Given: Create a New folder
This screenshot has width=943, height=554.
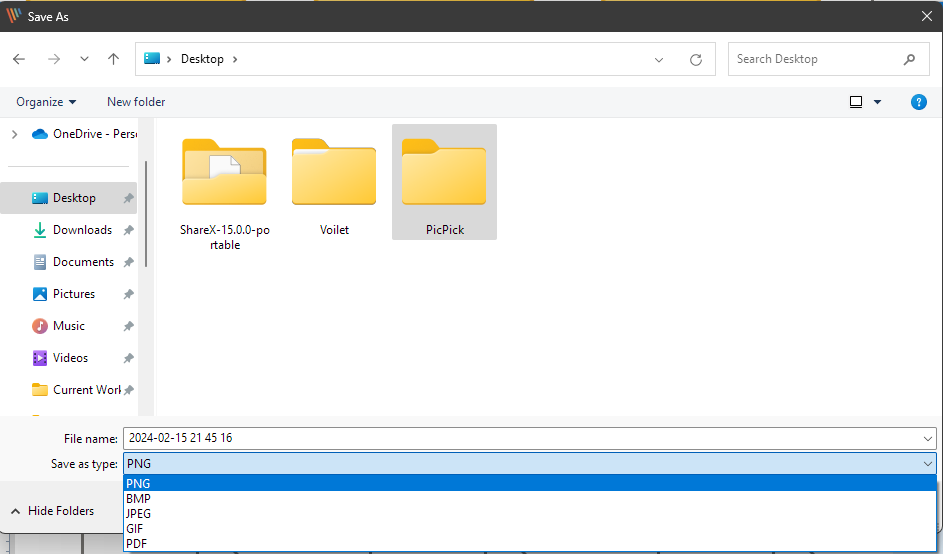Looking at the screenshot, I should click(136, 102).
